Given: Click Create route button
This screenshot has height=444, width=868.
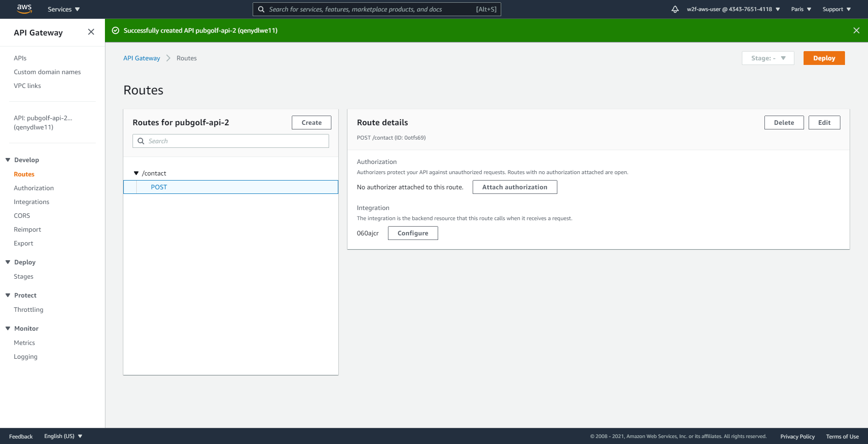Looking at the screenshot, I should pos(312,123).
